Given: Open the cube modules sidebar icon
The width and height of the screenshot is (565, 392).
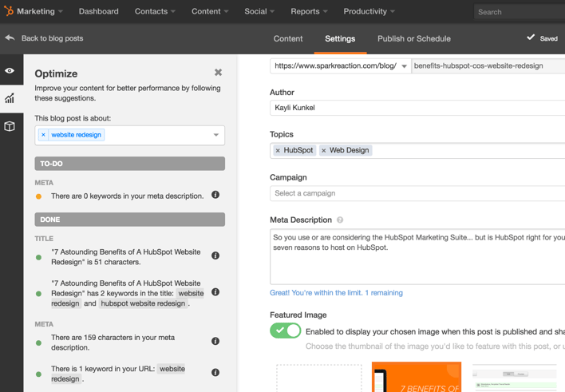Looking at the screenshot, I should click(x=10, y=126).
